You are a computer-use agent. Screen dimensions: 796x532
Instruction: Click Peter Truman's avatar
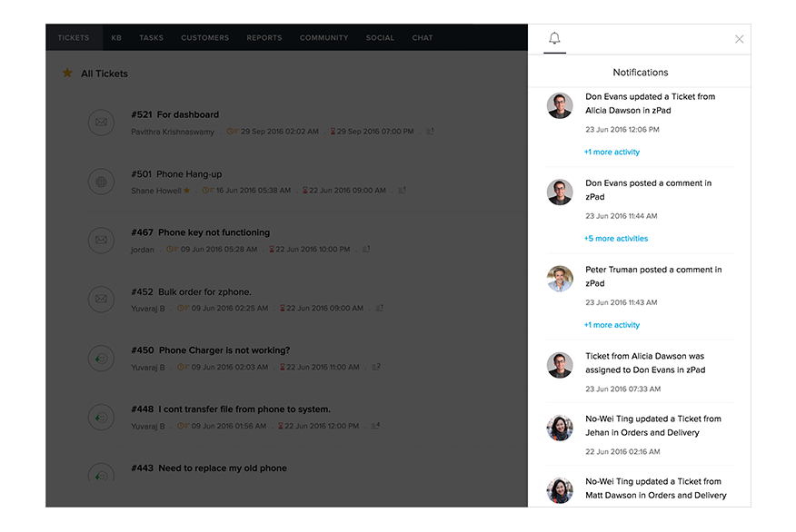pos(560,279)
